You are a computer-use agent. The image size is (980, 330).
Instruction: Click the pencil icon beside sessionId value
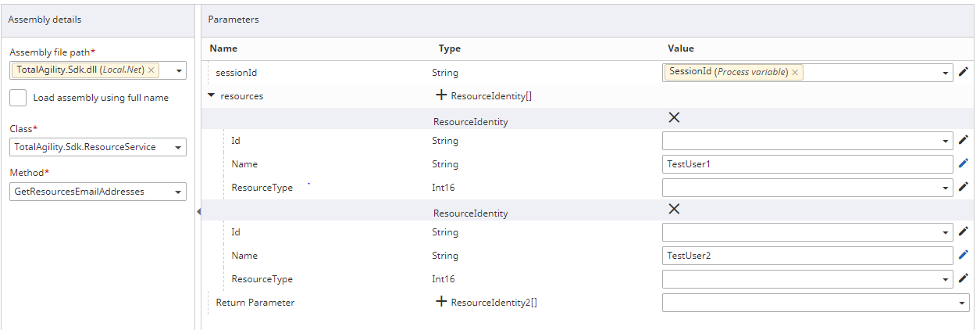tap(963, 72)
